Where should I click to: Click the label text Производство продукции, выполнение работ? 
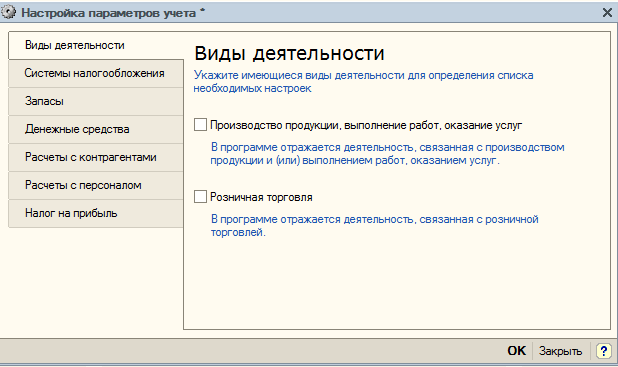tap(324, 125)
